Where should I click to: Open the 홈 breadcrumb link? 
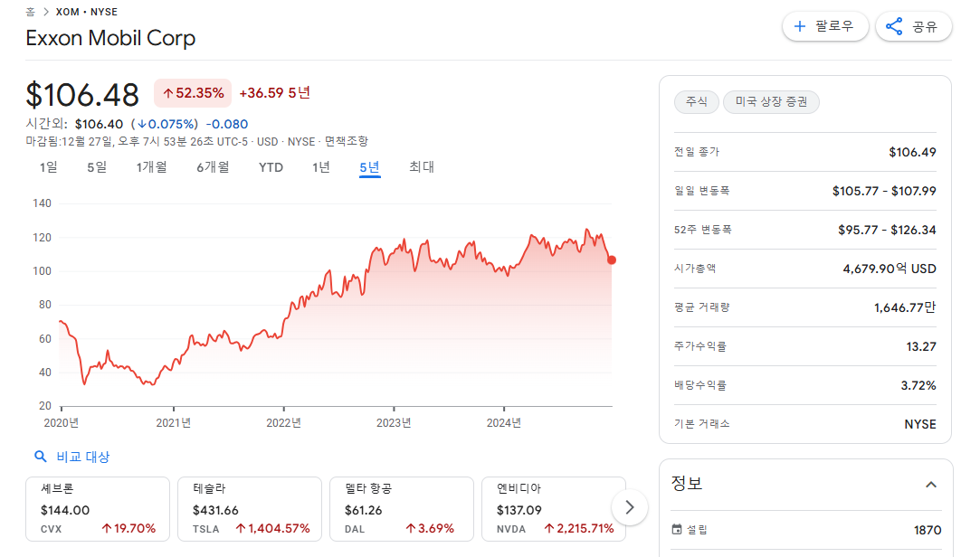[30, 12]
